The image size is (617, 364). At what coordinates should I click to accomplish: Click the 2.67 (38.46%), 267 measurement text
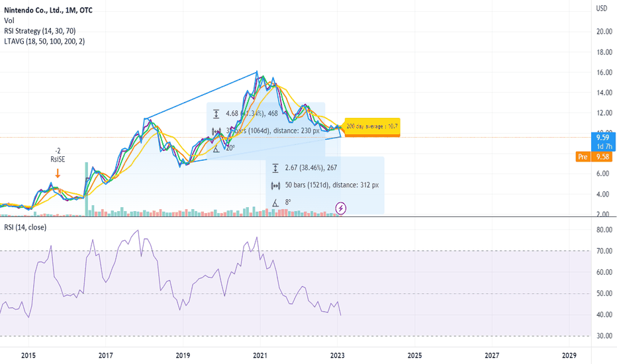coord(311,168)
